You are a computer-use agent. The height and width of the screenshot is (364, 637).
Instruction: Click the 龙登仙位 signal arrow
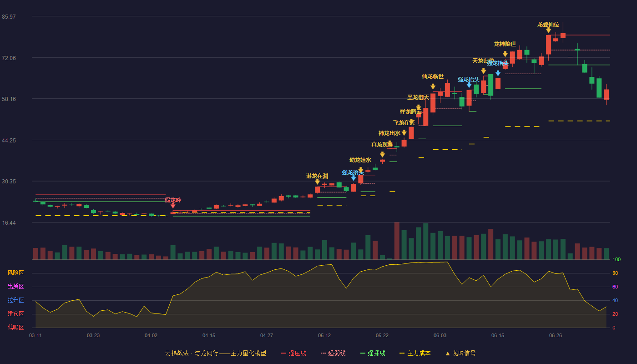[548, 30]
